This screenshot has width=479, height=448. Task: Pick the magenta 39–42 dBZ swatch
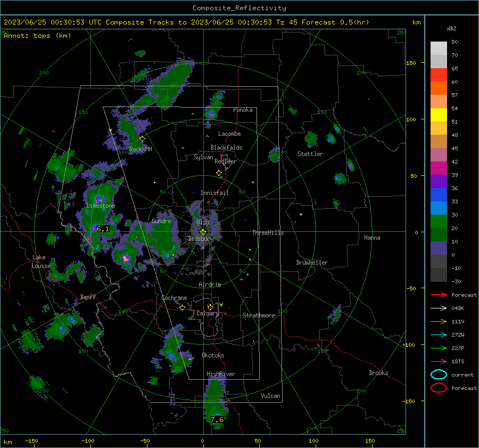439,168
